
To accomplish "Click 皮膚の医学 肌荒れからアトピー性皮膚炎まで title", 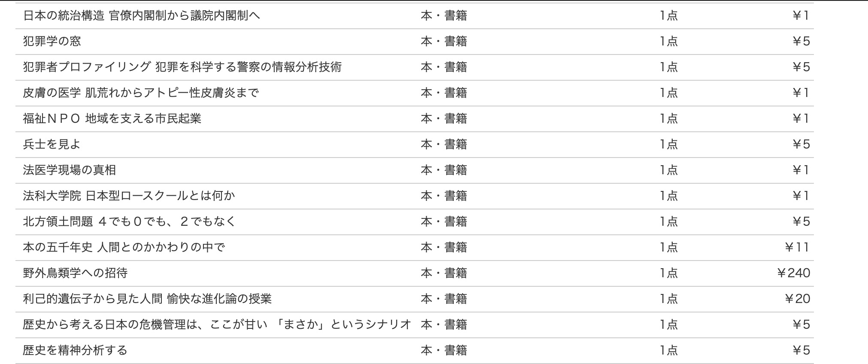I will (141, 93).
